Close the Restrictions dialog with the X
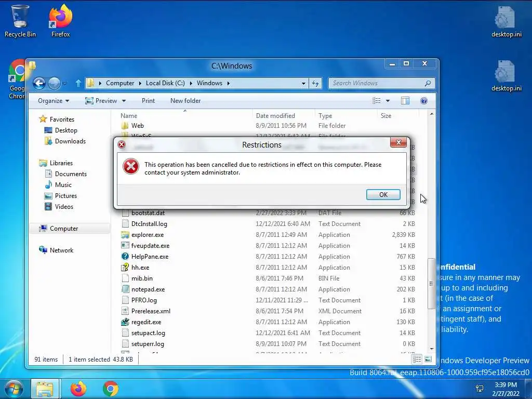 tap(398, 142)
